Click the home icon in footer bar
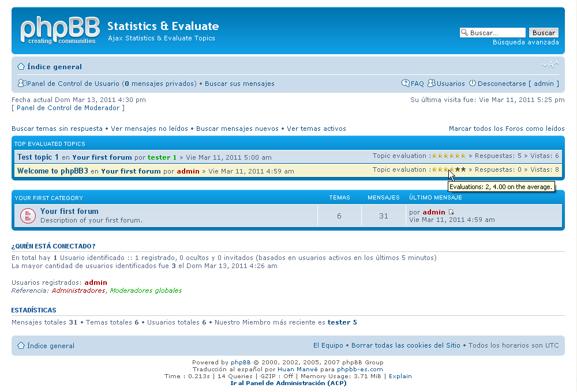 [21, 346]
